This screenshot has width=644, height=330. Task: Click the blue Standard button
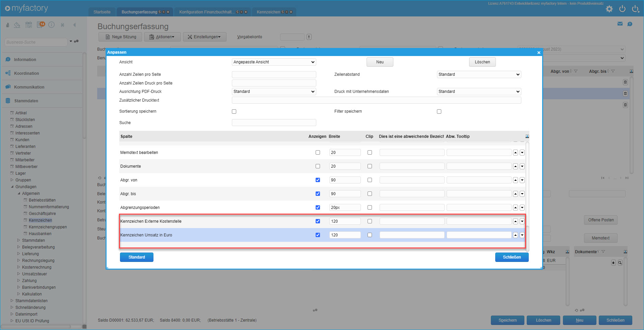[x=137, y=257]
